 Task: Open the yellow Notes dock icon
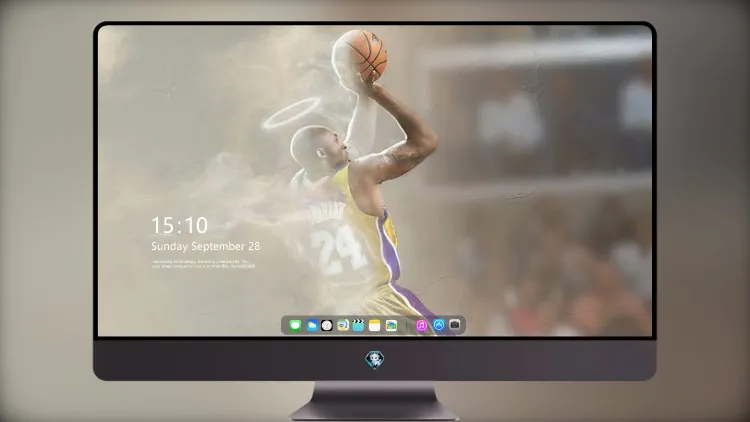tap(375, 325)
